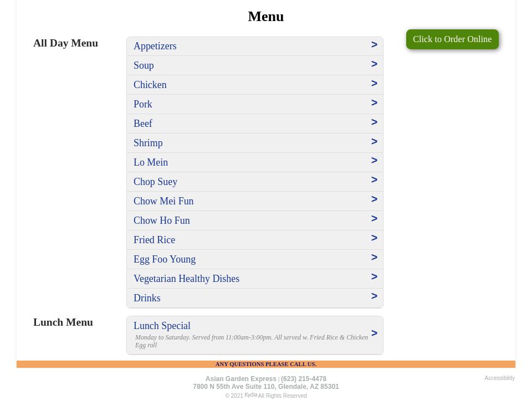
Task: Click the chevron icon in Beef row
Action: [374, 122]
